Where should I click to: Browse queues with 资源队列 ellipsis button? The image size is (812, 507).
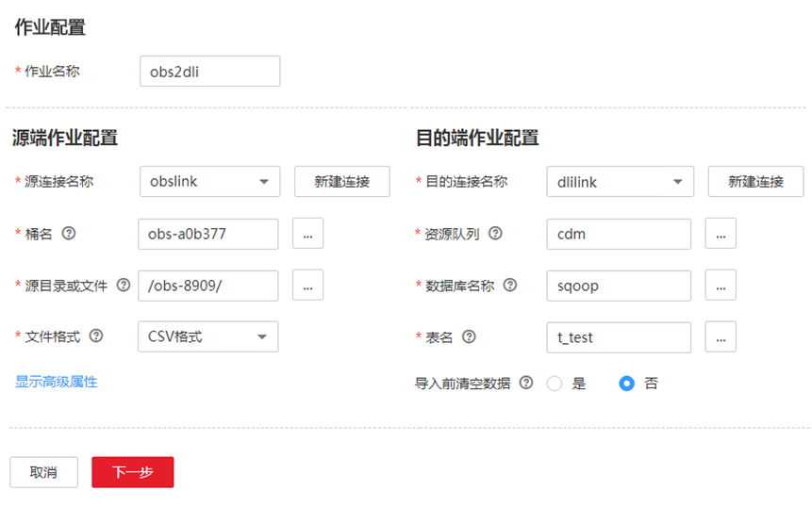click(721, 234)
